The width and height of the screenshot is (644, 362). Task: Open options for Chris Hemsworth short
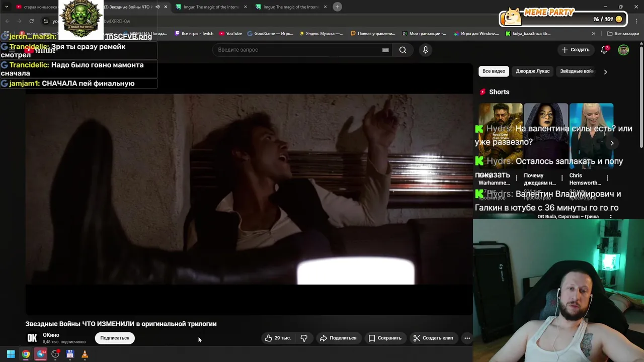(x=607, y=178)
